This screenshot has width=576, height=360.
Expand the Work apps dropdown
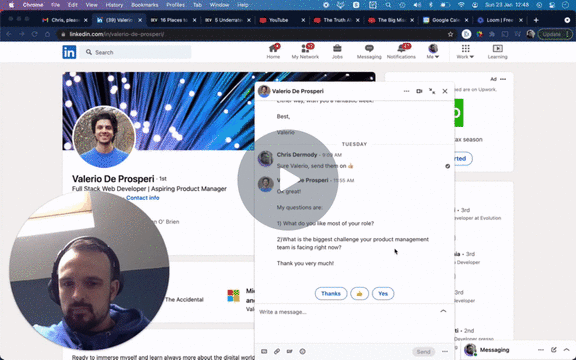pyautogui.click(x=465, y=52)
